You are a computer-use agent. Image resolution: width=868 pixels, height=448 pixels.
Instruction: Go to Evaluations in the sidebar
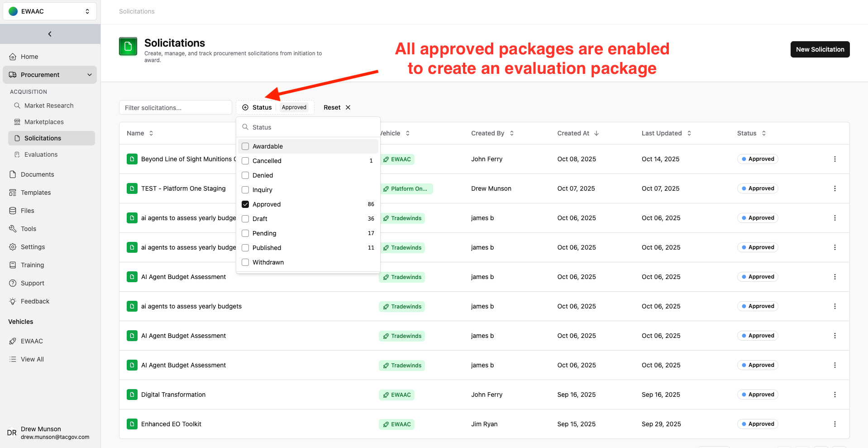(x=41, y=154)
